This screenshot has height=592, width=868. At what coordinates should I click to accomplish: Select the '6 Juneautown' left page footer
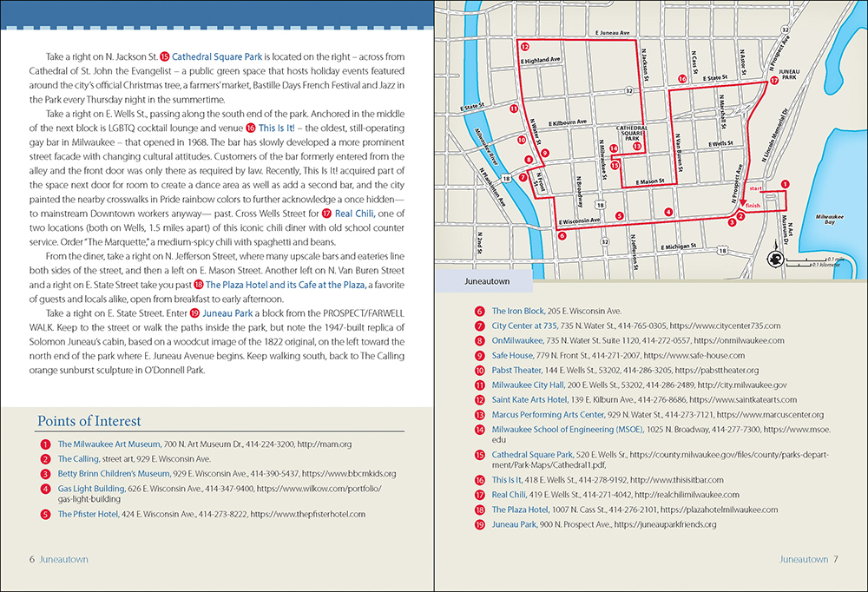click(59, 560)
